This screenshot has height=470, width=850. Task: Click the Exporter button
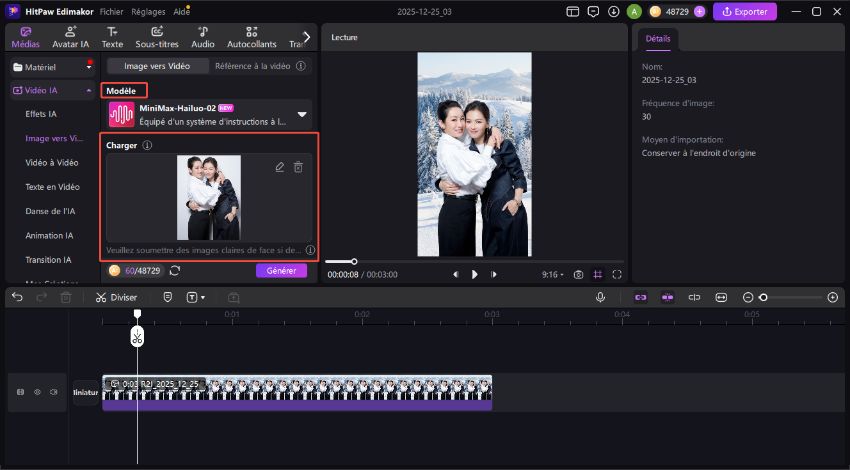coord(745,12)
